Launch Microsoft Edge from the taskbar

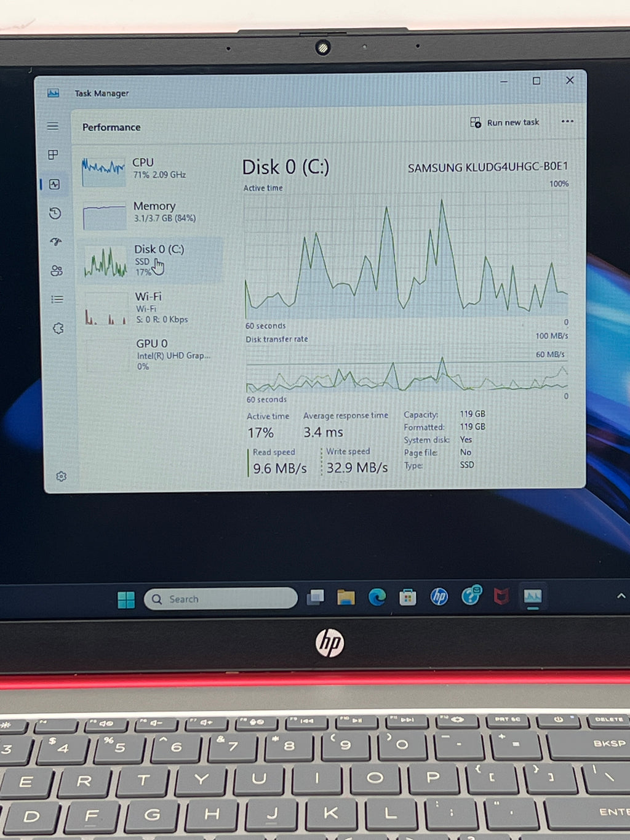click(377, 596)
